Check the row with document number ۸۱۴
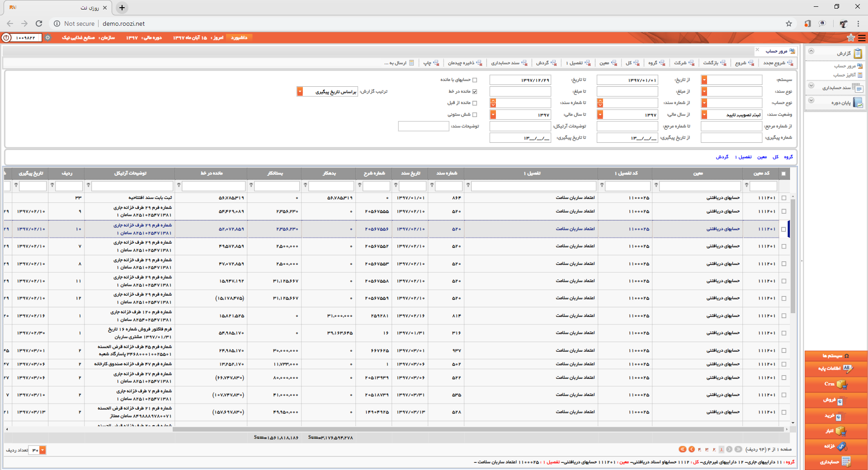The width and height of the screenshot is (868, 470). (784, 316)
